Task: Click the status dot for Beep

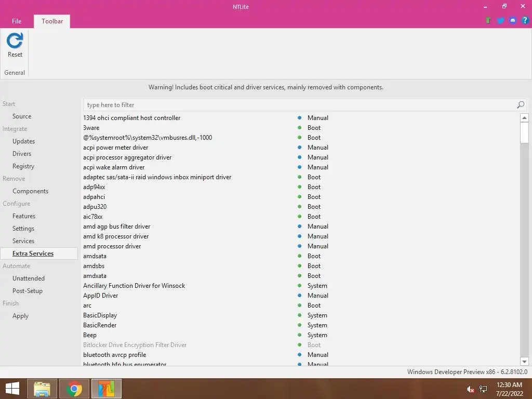Action: coord(300,335)
